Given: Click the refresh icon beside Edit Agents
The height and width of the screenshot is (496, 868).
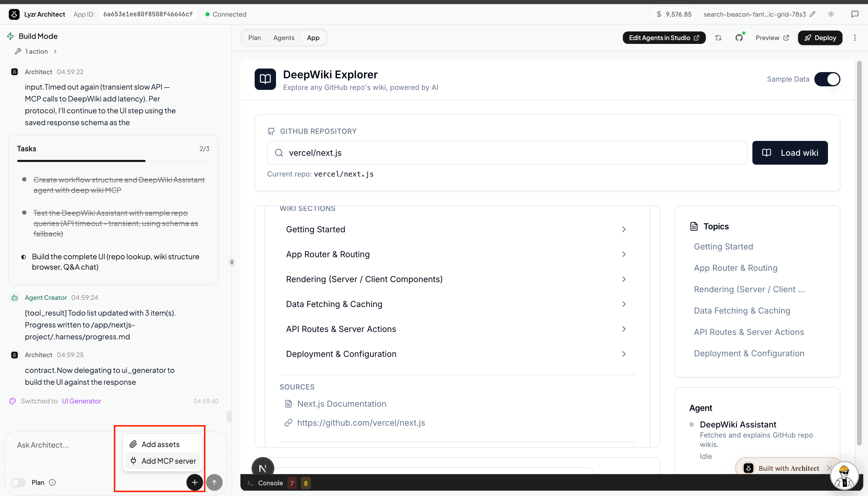Looking at the screenshot, I should coord(718,38).
